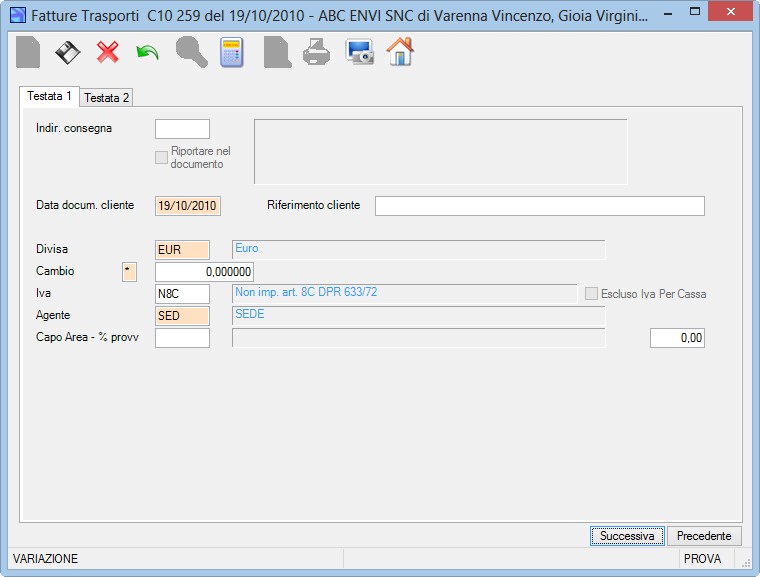
Task: Click the new blank document toolbar icon
Action: [x=28, y=52]
